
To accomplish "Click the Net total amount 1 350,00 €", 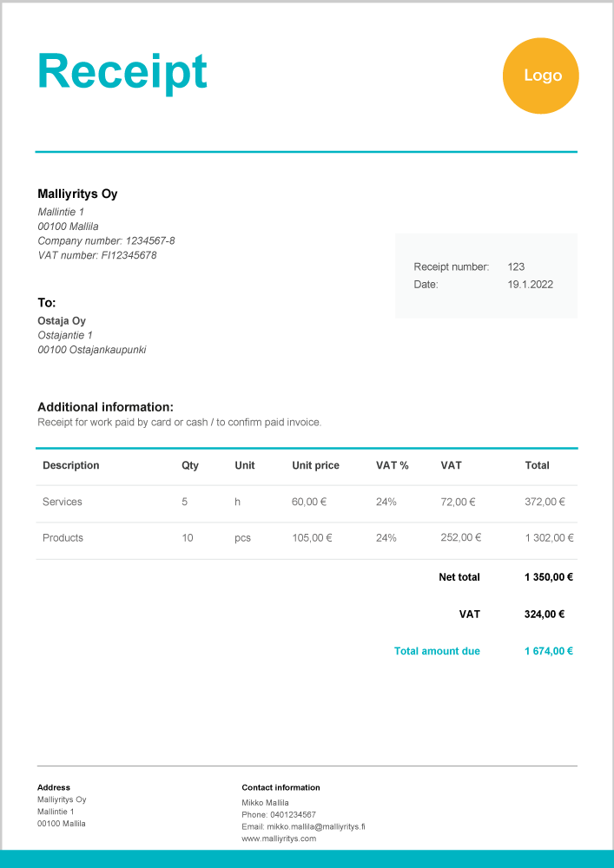I will click(x=548, y=576).
